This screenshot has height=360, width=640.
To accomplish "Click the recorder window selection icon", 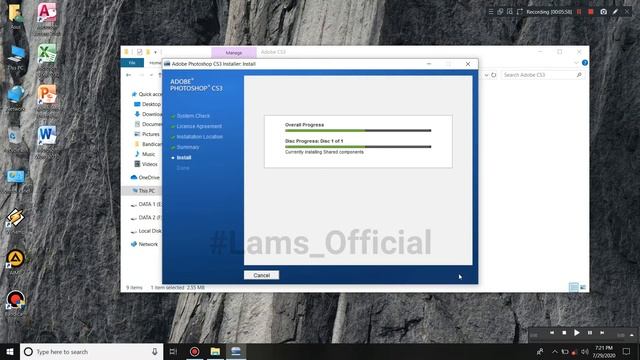I will click(500, 12).
